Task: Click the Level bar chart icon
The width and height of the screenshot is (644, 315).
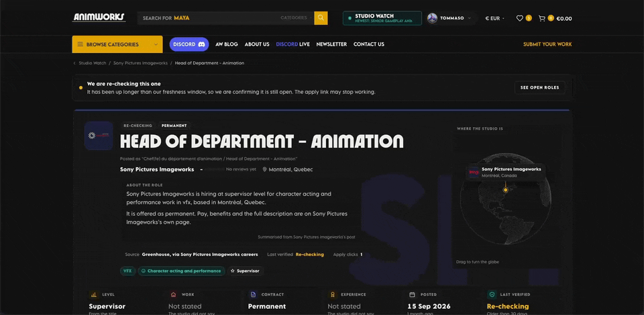Action: point(93,294)
